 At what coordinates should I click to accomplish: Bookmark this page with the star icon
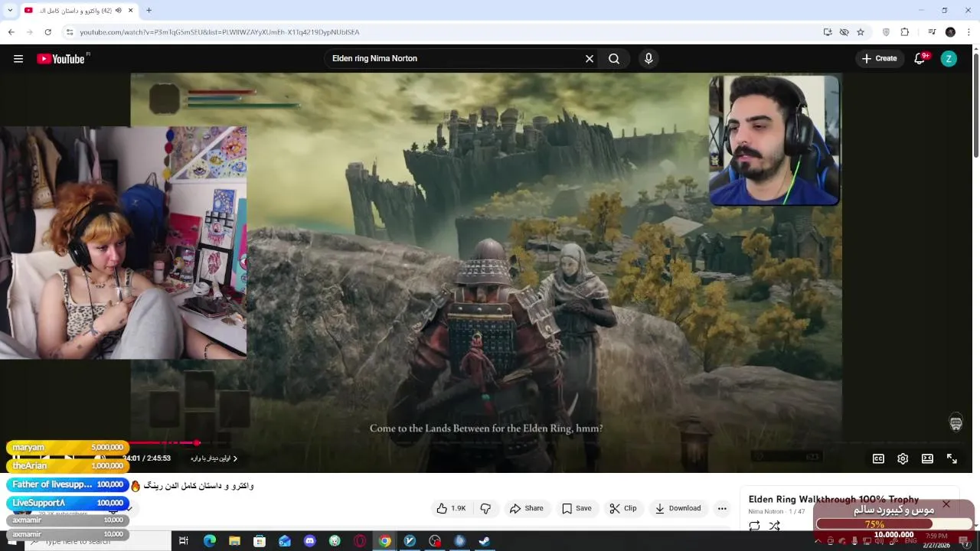(861, 32)
